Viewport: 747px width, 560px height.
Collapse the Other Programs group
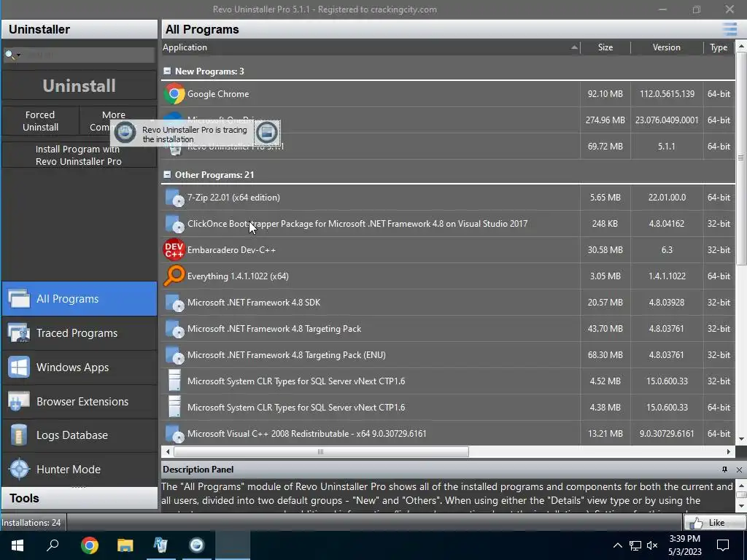pos(167,175)
